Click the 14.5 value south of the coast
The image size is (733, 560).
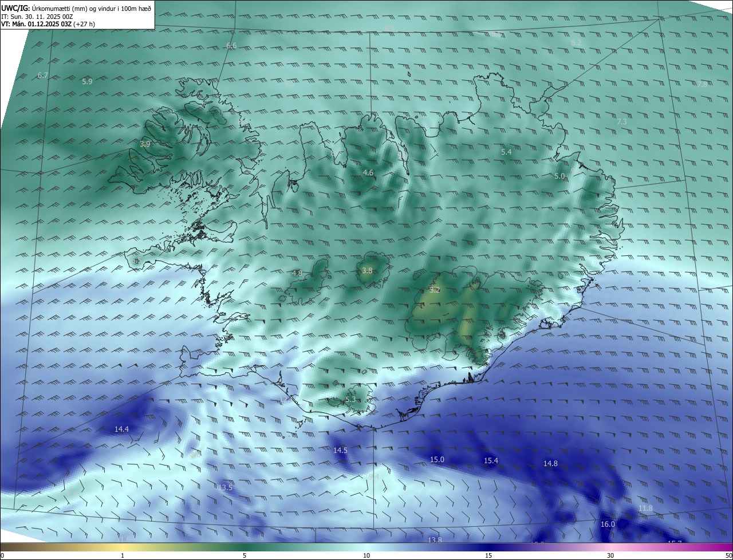pos(340,451)
